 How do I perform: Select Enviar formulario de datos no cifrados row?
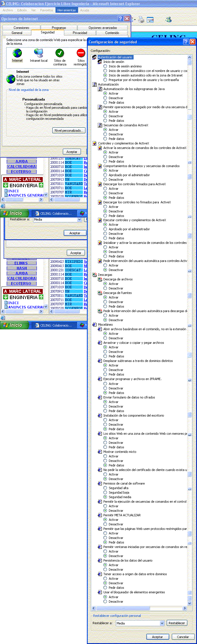coord(129,397)
